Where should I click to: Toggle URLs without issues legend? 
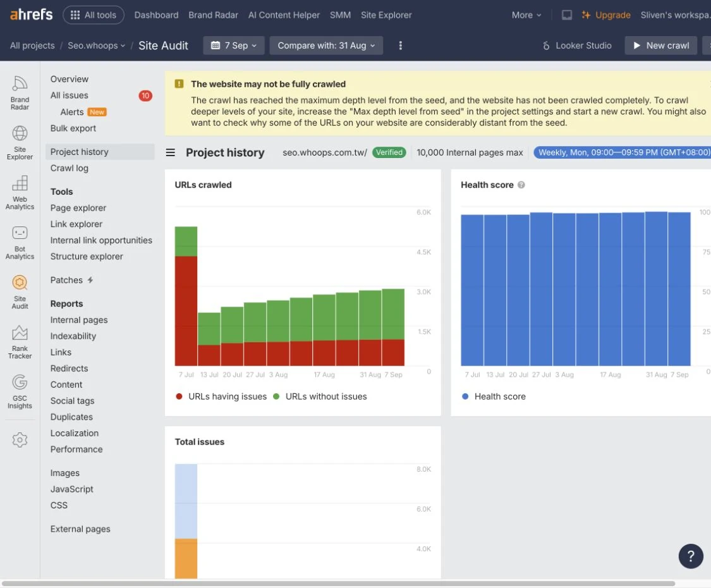(x=320, y=396)
